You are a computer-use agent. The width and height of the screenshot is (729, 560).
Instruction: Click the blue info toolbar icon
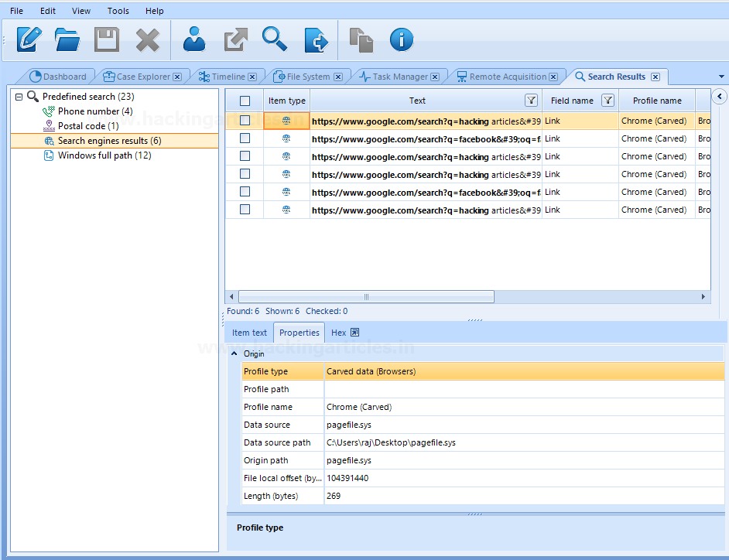401,39
